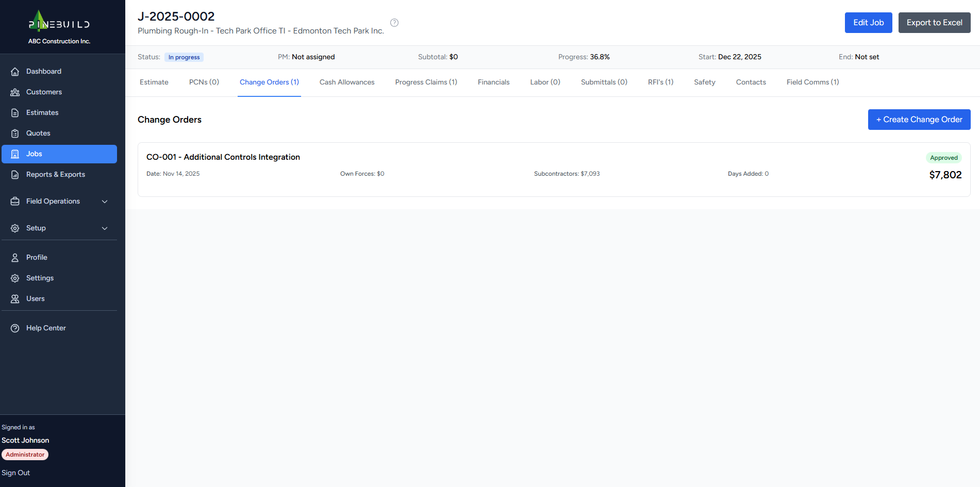Expand the Field Operations chevron
This screenshot has width=980, height=487.
click(105, 201)
